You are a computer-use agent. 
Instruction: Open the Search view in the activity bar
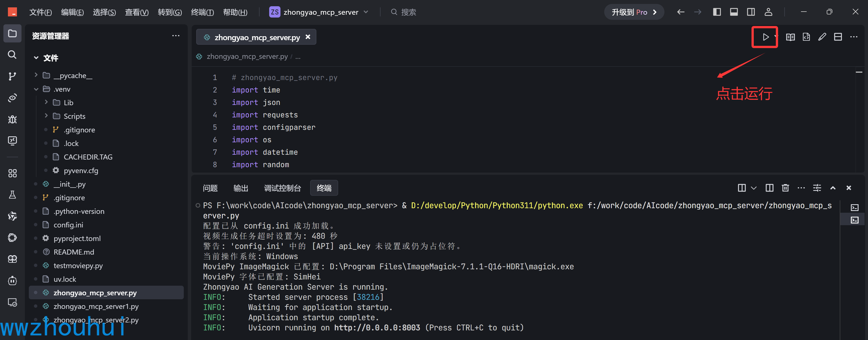(x=12, y=55)
